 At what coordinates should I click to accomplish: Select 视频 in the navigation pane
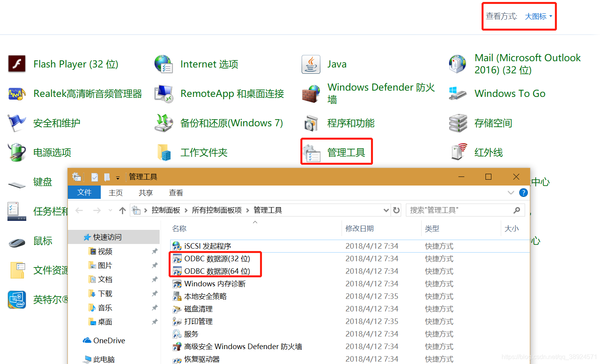105,251
